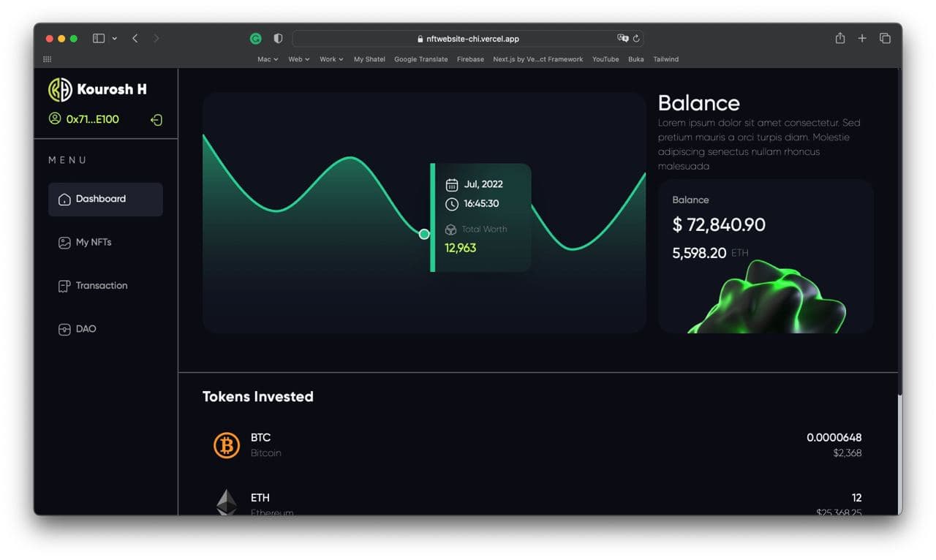Open a new tab with plus icon
This screenshot has width=936, height=560.
(862, 39)
